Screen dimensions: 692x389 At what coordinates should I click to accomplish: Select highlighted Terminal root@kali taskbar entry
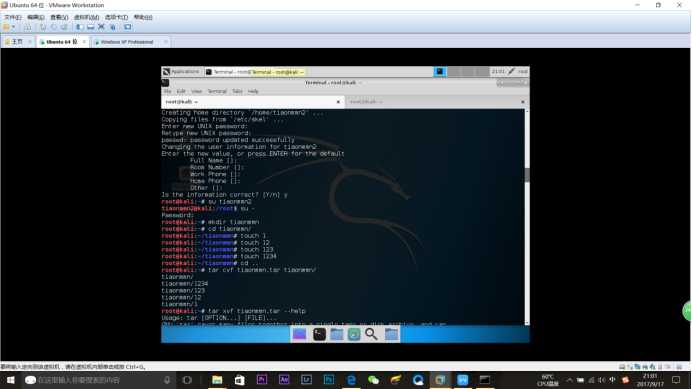[278, 72]
